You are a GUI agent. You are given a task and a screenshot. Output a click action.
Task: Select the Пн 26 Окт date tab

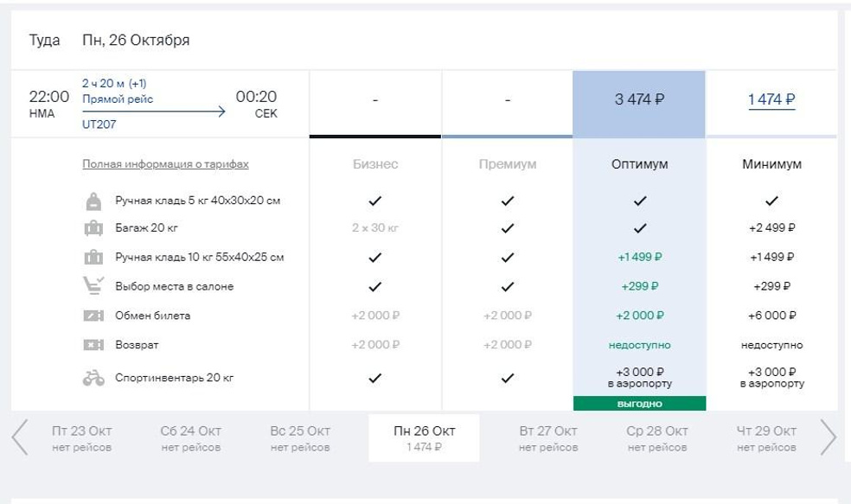click(424, 437)
